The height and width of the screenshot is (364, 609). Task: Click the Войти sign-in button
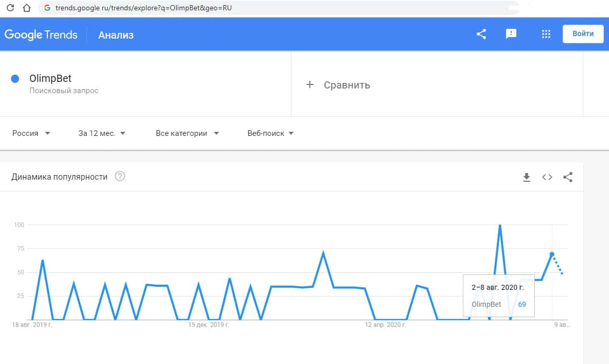point(583,34)
